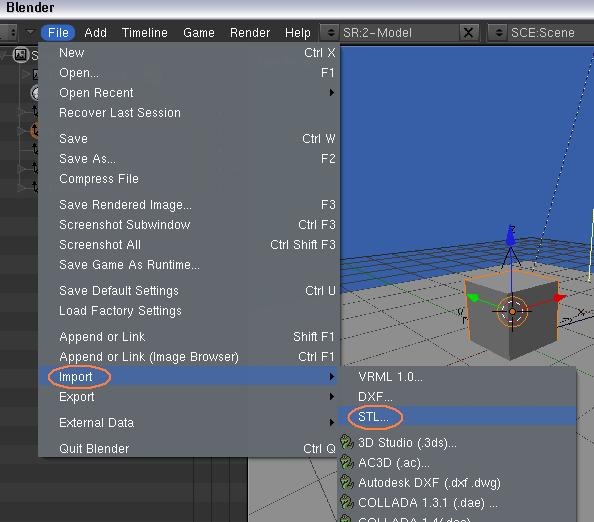Open the Export submenu
Screen dimensions: 594x522
tap(189, 397)
